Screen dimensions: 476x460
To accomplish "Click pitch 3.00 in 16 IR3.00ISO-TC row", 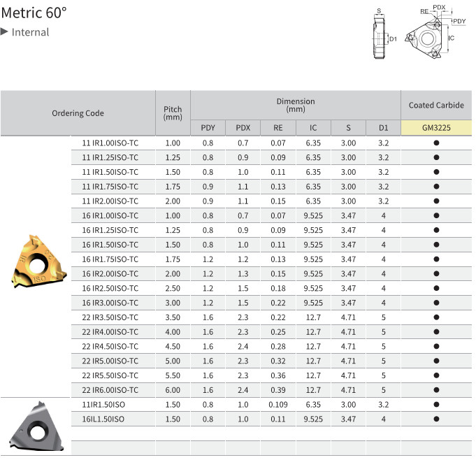I will point(173,303).
